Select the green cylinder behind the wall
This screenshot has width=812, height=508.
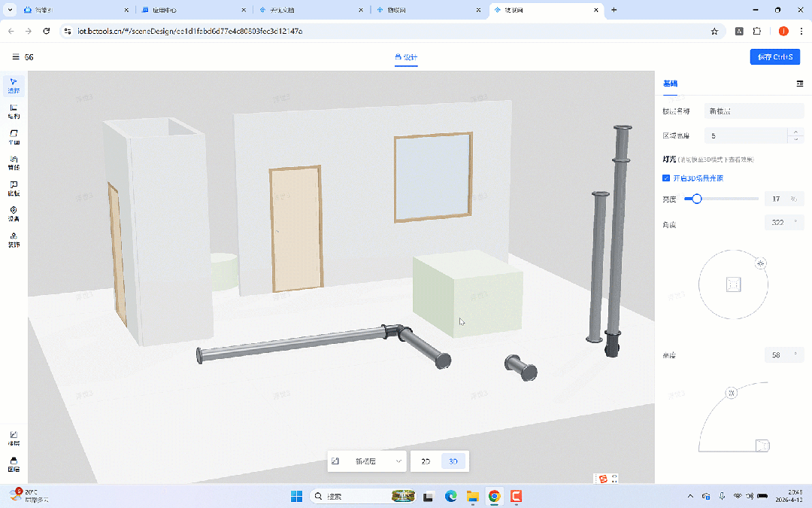point(225,271)
